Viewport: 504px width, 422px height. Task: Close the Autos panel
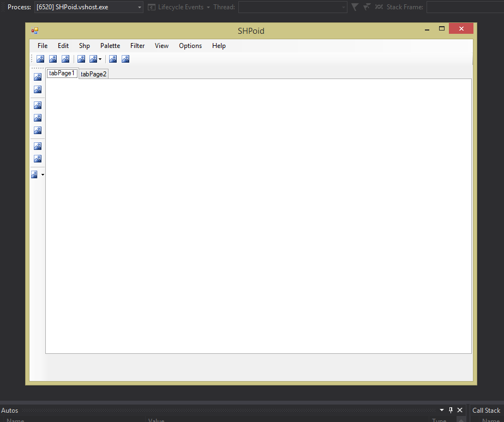coord(460,410)
